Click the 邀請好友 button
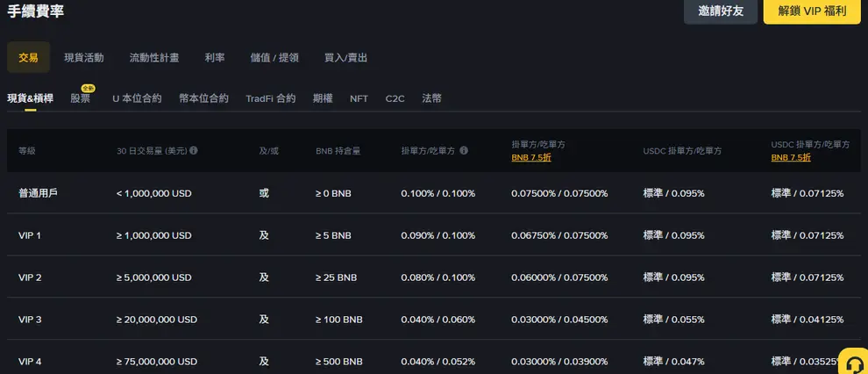Screen dimensions: 868x374 coord(720,11)
